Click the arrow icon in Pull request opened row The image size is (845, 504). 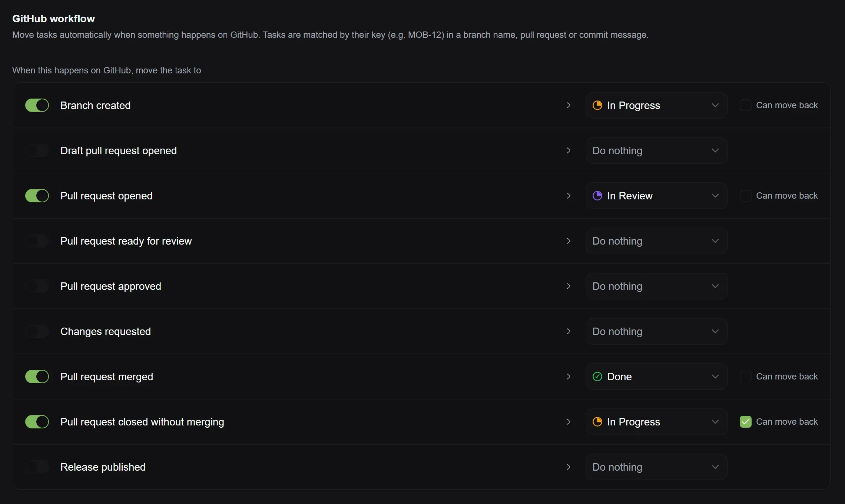[x=569, y=196]
